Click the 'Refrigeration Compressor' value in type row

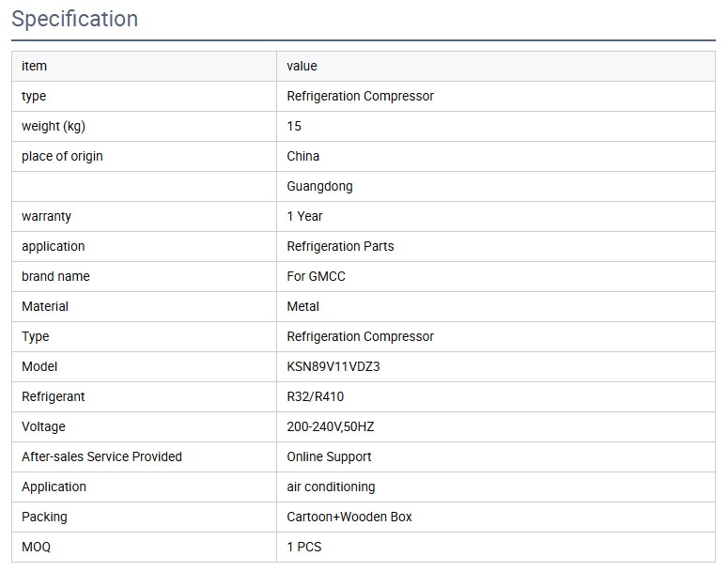click(x=360, y=96)
